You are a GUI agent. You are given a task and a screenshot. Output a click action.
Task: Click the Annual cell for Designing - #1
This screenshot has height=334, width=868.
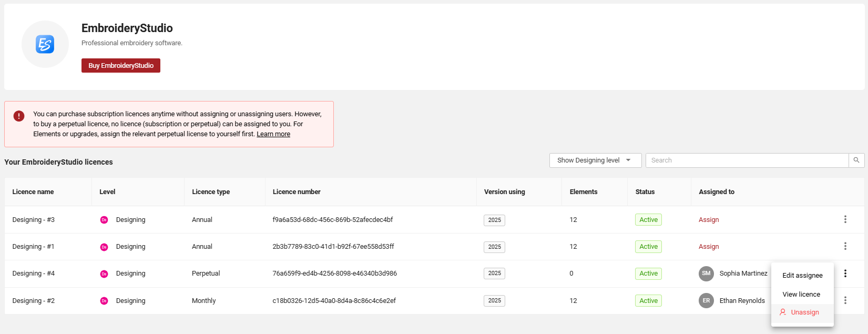(202, 247)
